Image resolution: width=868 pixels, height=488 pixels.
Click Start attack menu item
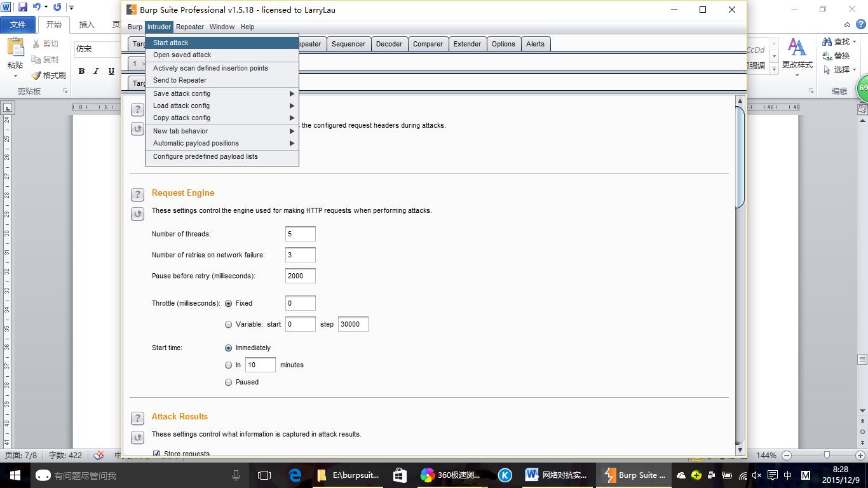[222, 43]
